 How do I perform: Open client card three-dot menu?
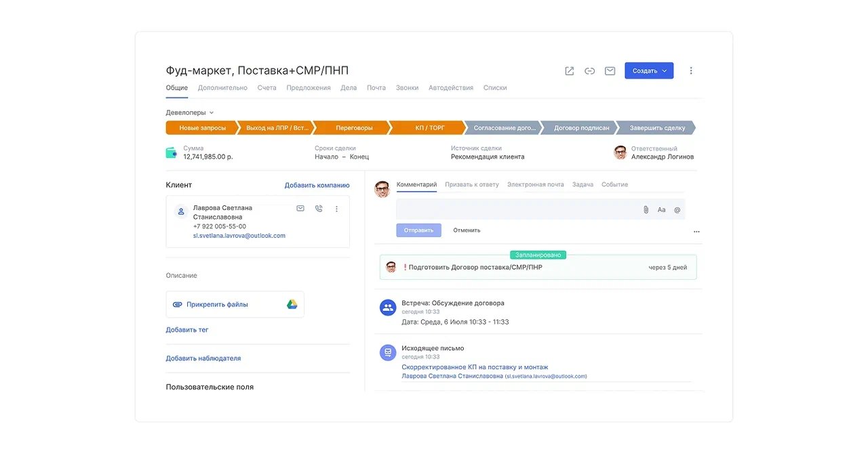coord(336,209)
